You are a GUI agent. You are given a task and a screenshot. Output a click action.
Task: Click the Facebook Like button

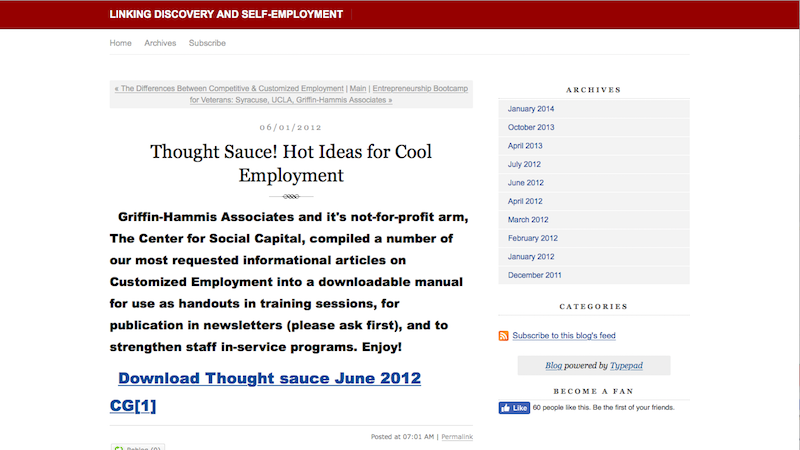[x=514, y=408]
